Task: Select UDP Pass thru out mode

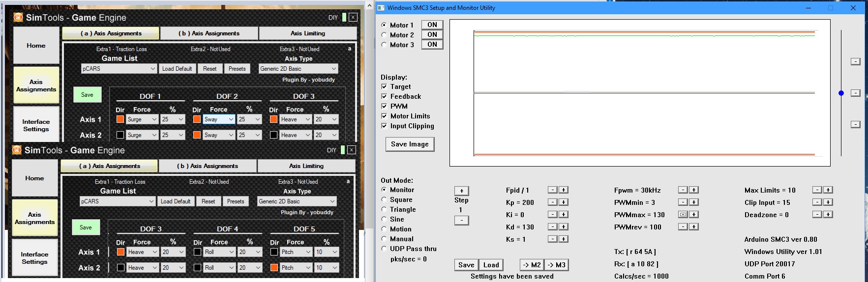Action: pyautogui.click(x=384, y=249)
